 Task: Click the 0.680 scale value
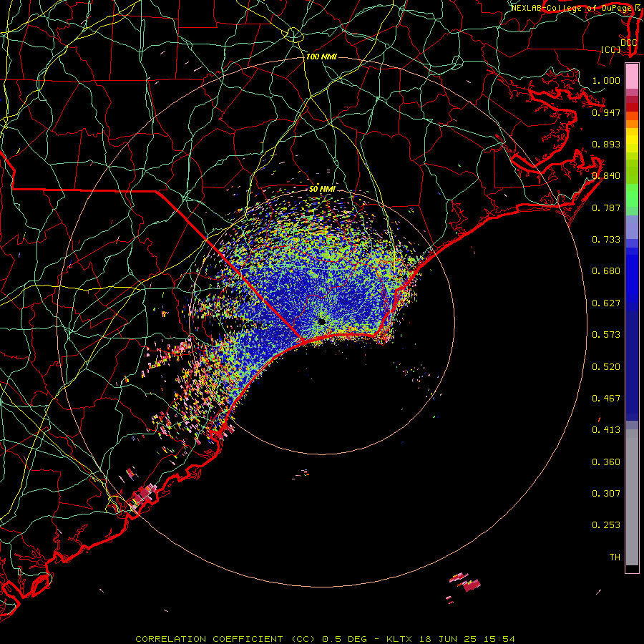(x=606, y=271)
